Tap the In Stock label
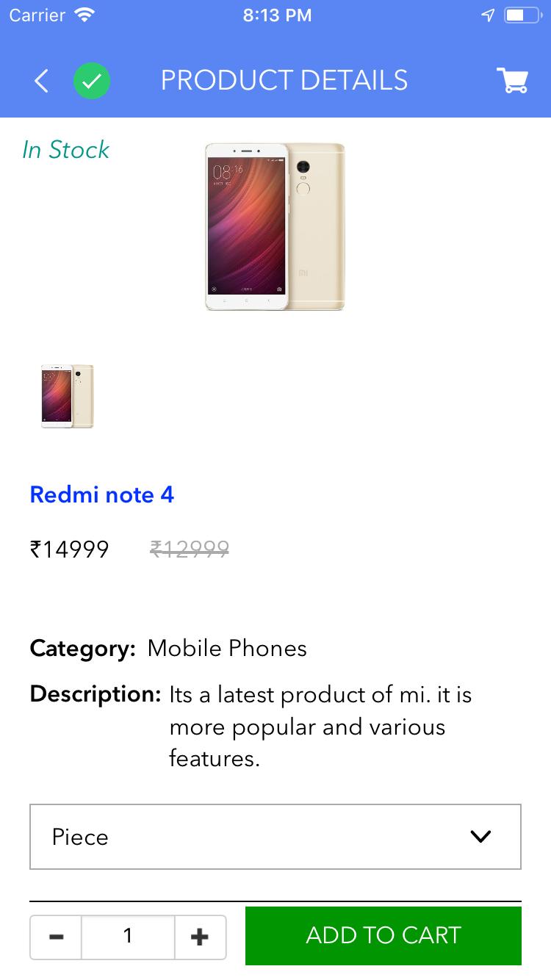 click(x=65, y=150)
